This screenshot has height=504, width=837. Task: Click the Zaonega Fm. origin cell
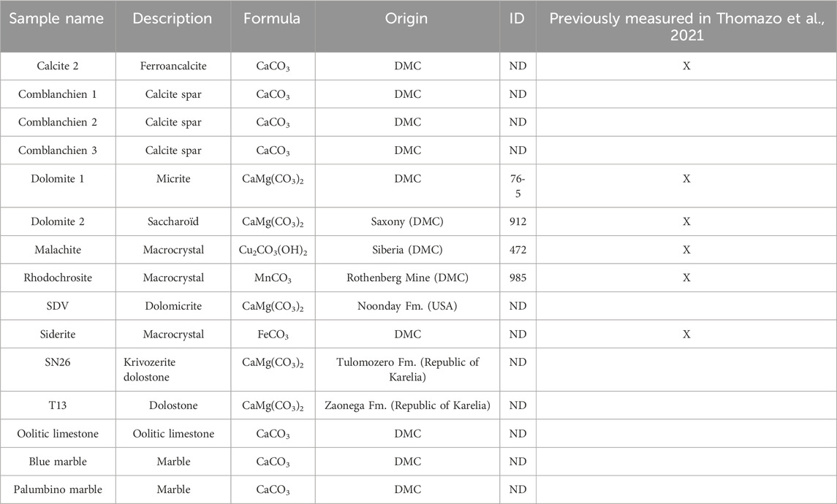(407, 405)
